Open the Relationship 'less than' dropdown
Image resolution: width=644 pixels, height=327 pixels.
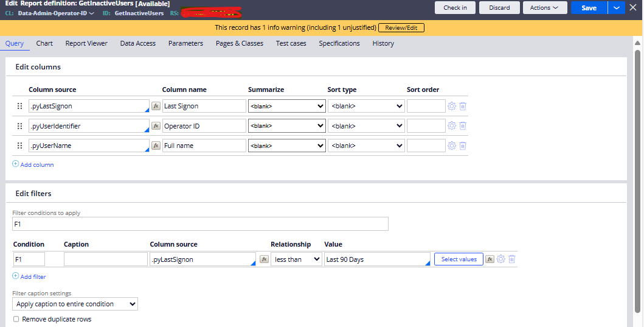(x=296, y=259)
